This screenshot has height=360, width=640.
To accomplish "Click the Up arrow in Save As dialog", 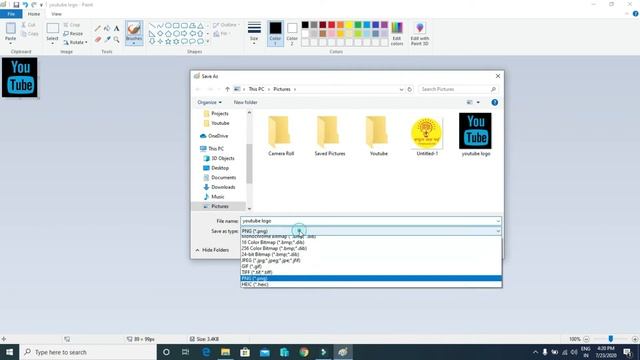I will tap(227, 89).
